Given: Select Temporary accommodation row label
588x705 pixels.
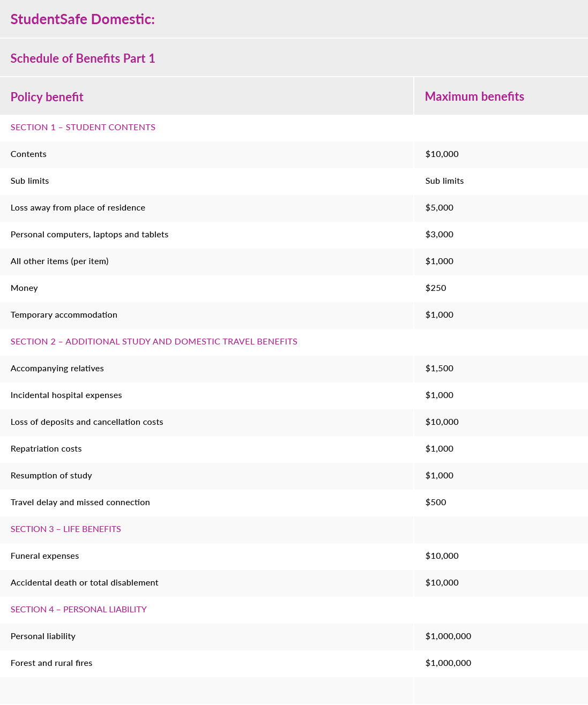Looking at the screenshot, I should click(64, 315).
